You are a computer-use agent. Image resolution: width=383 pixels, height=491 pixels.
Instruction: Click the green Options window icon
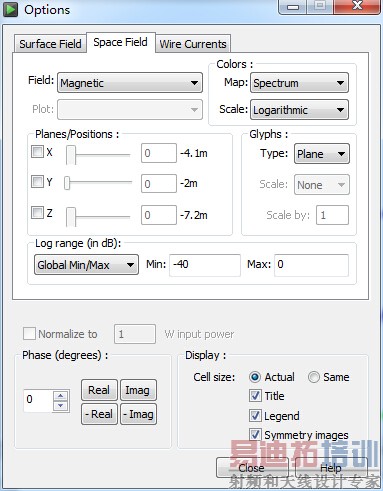pyautogui.click(x=10, y=9)
